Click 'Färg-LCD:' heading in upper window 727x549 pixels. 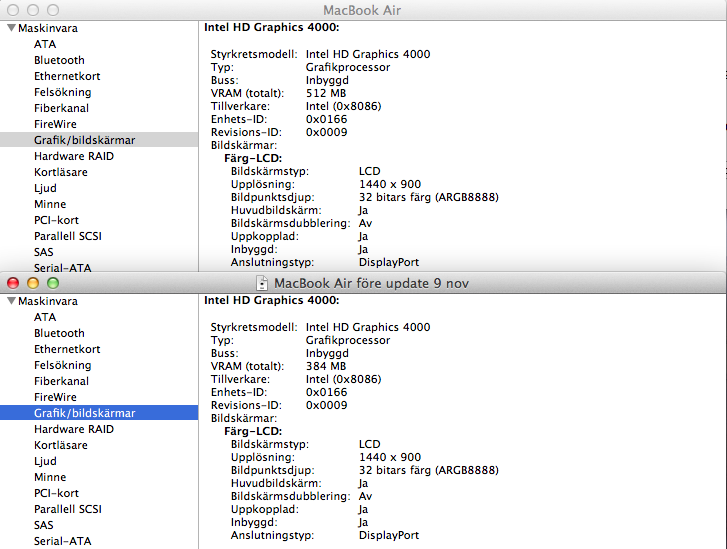point(253,158)
